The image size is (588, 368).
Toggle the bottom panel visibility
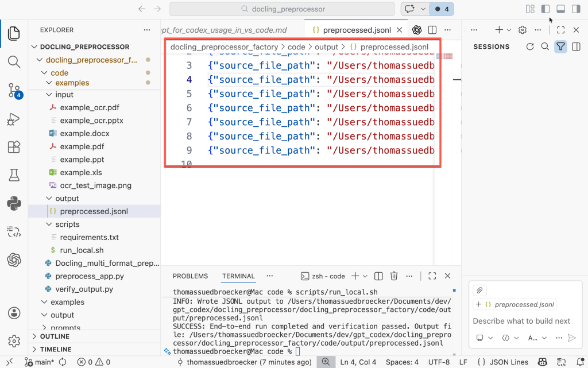tap(560, 9)
